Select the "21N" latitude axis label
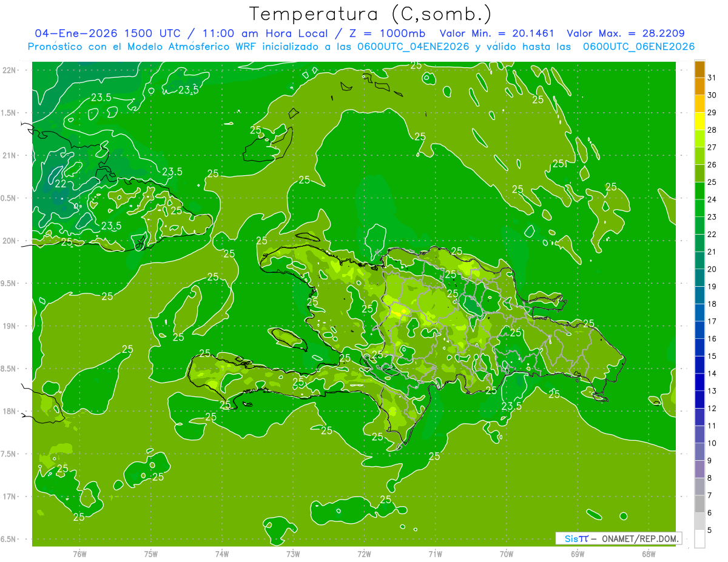The height and width of the screenshot is (562, 728). click(x=9, y=155)
